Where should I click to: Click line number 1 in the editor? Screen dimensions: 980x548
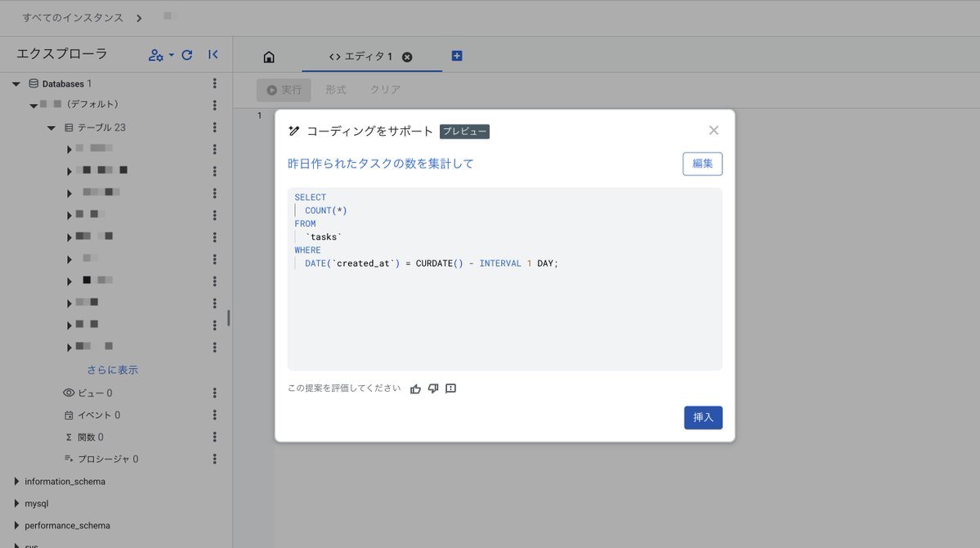[259, 115]
